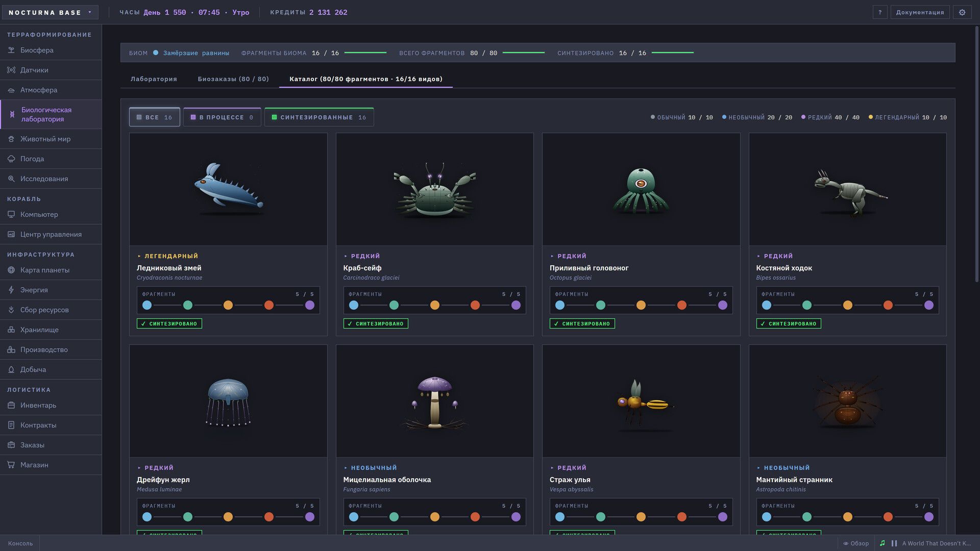
Task: Expand НЕОБЫЧНЫЙ on Мицелиальная оболочка card
Action: click(371, 468)
